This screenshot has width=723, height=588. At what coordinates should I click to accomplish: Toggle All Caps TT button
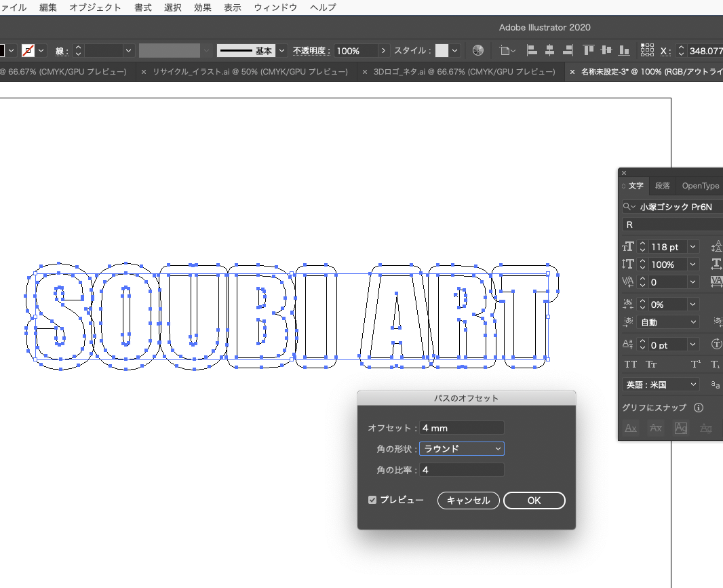point(630,364)
